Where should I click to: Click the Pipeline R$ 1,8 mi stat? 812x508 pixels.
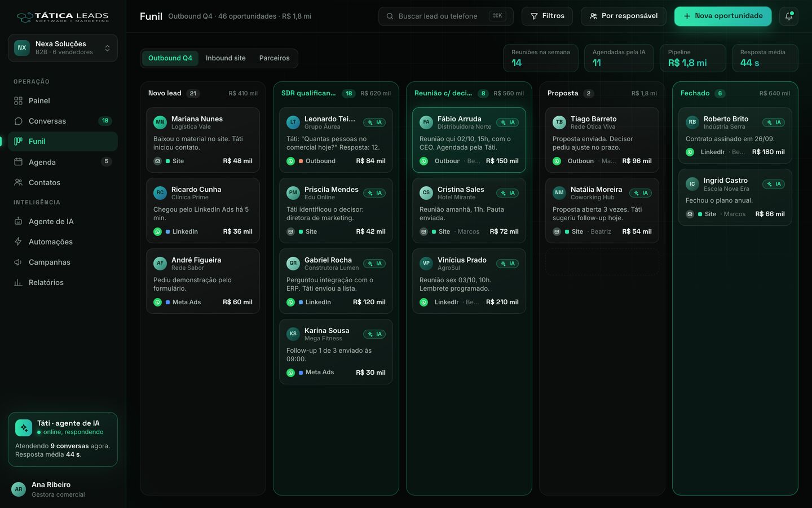693,58
